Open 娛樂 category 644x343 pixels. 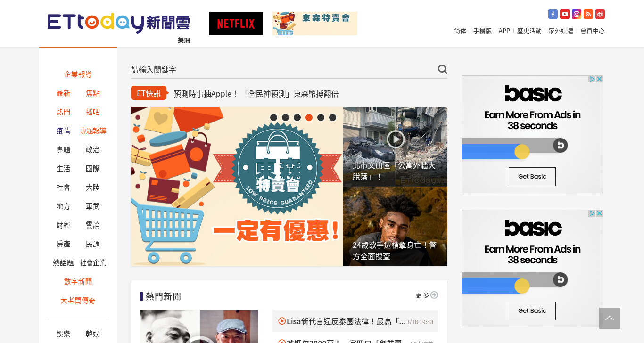[x=63, y=334]
